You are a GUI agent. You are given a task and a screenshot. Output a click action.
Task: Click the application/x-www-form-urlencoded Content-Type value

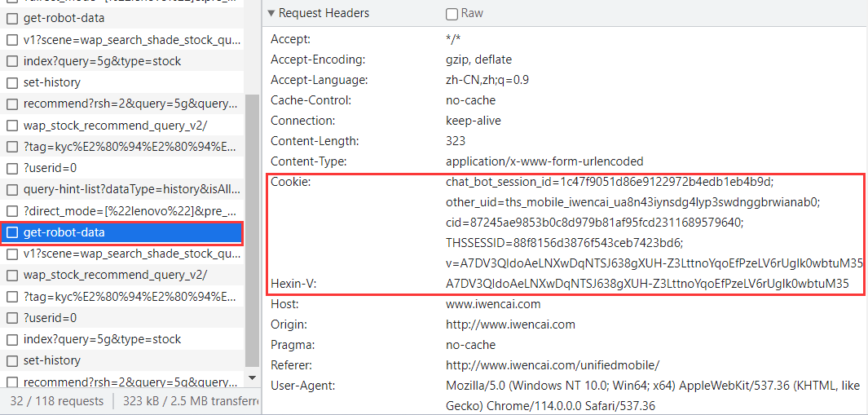tap(544, 161)
